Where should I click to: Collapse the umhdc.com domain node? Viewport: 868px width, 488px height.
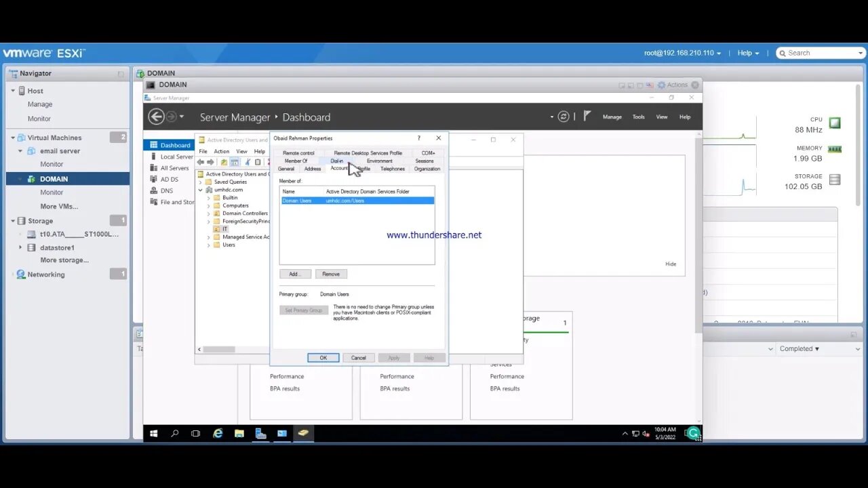(201, 190)
